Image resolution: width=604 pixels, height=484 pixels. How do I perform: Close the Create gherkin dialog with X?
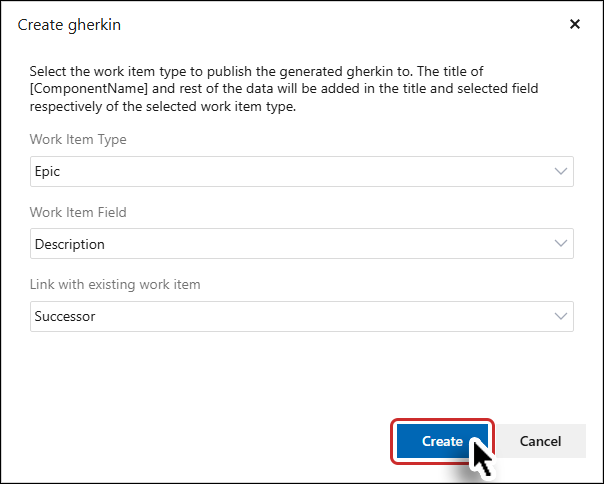click(x=575, y=24)
